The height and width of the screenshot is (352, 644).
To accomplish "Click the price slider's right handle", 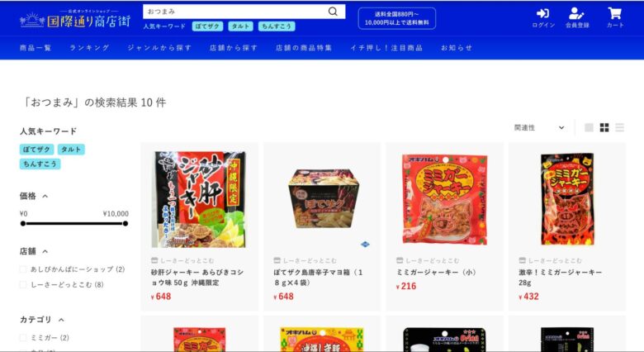I will point(125,223).
